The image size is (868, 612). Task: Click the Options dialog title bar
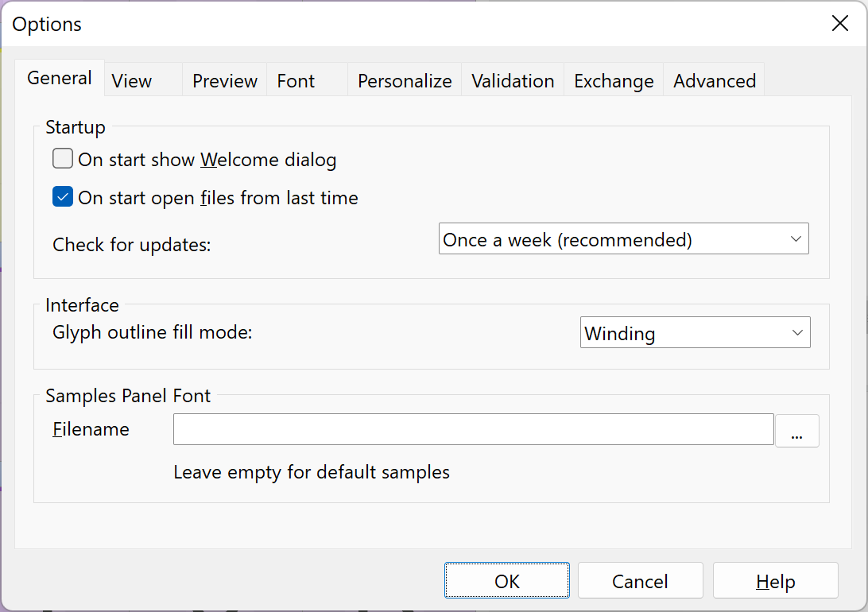click(397, 24)
